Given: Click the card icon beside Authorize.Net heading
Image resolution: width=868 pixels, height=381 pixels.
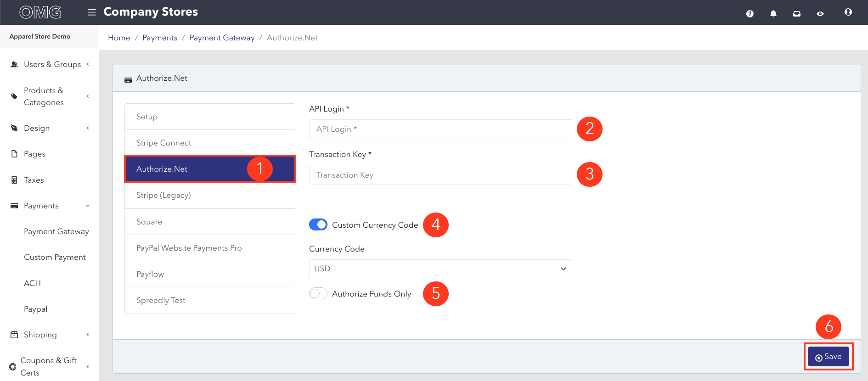Looking at the screenshot, I should tap(128, 80).
